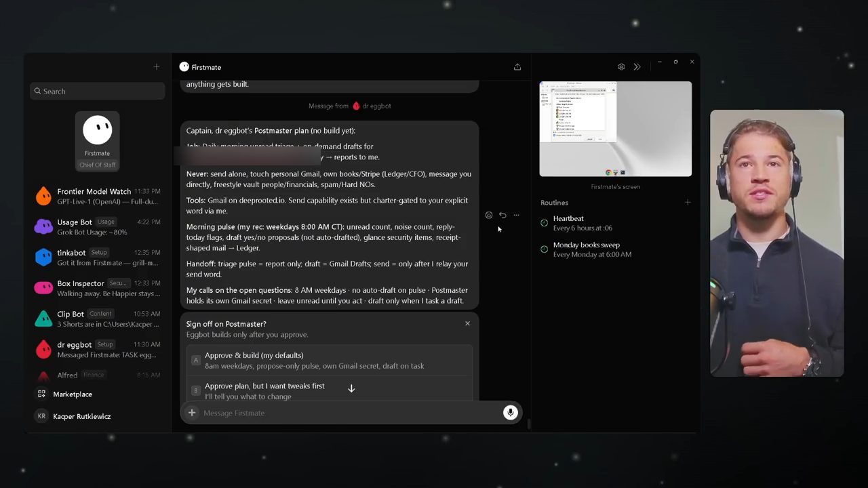Click the blue tinkabot avatar
This screenshot has width=868, height=488.
(x=43, y=258)
